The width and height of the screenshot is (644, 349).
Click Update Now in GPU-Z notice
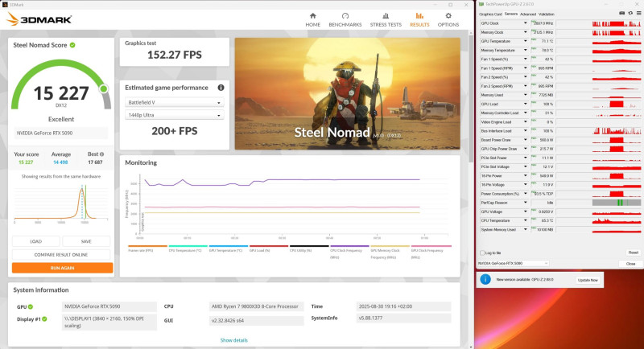[588, 280]
